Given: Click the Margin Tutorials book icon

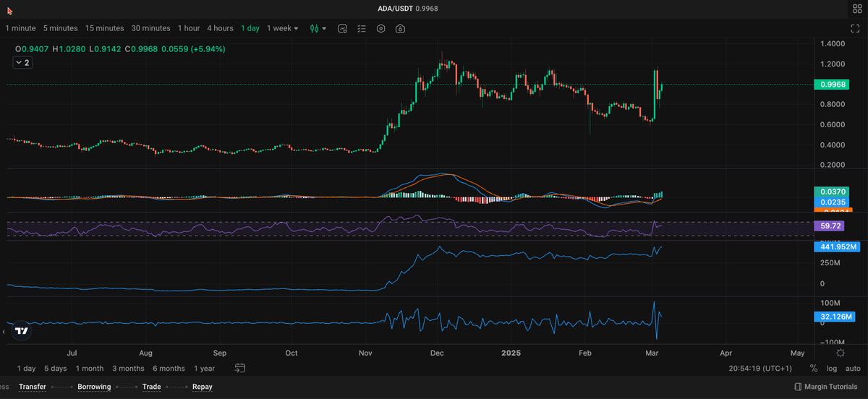Looking at the screenshot, I should (798, 387).
